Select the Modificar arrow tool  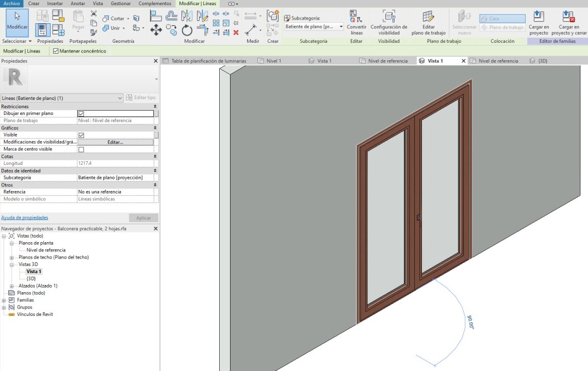(17, 20)
